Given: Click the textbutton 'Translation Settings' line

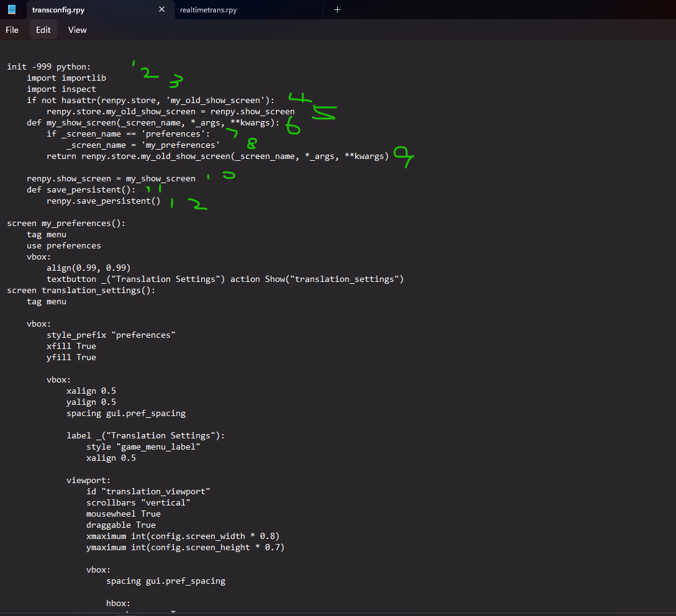Looking at the screenshot, I should (225, 279).
